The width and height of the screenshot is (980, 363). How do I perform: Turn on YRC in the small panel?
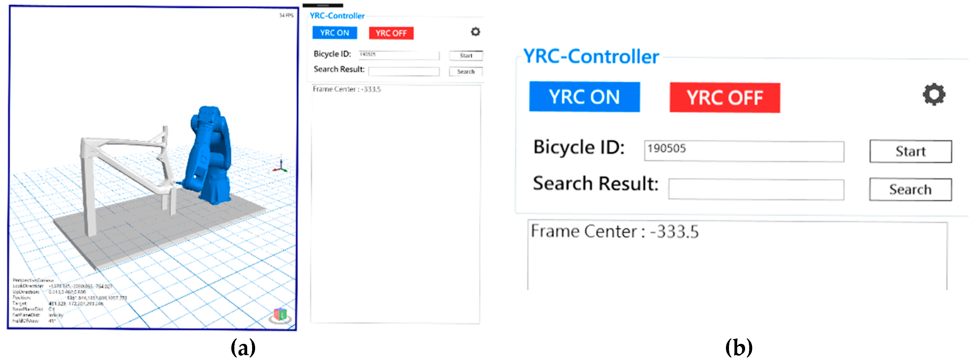334,33
